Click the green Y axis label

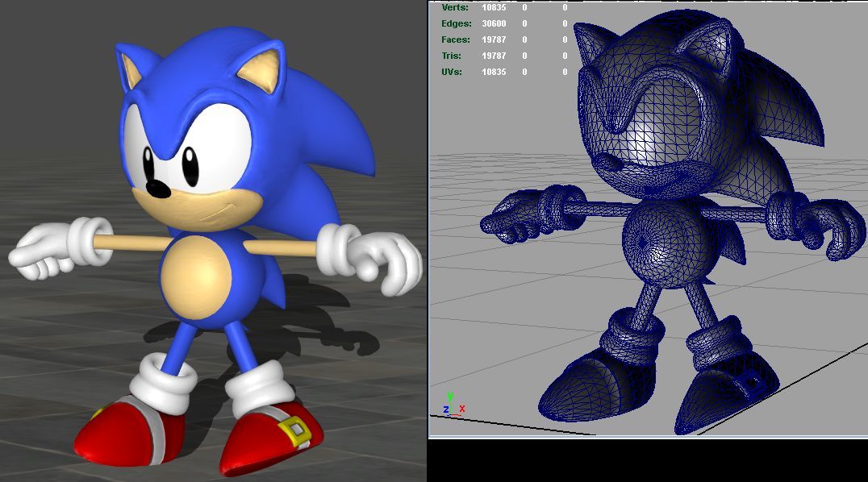450,396
